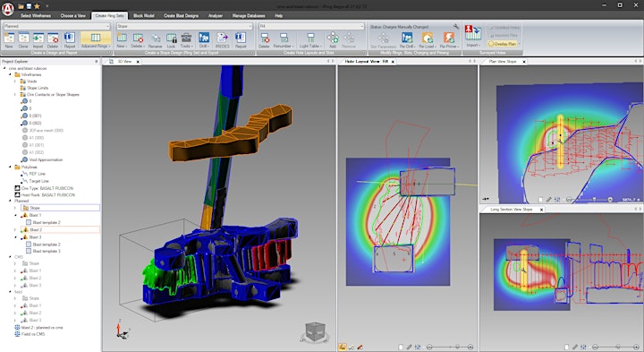Select Blast 2 - planned vs cms item
Viewport: 644px width, 352px height.
point(42,328)
